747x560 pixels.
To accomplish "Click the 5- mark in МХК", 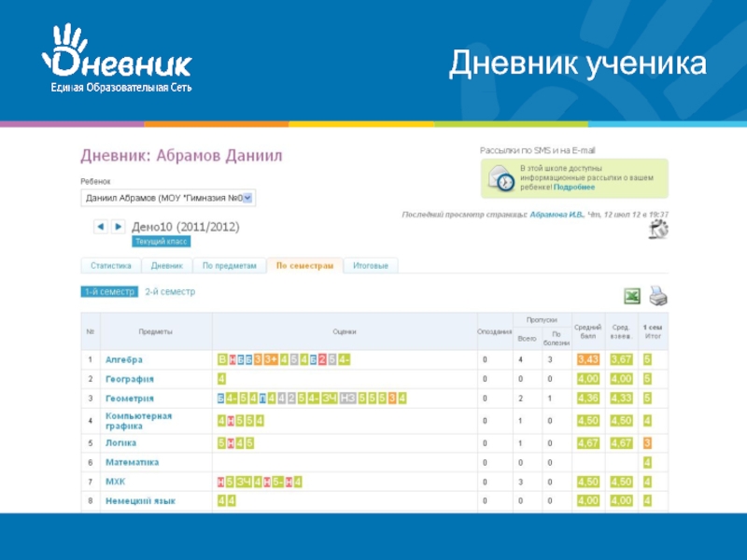I will tap(277, 482).
